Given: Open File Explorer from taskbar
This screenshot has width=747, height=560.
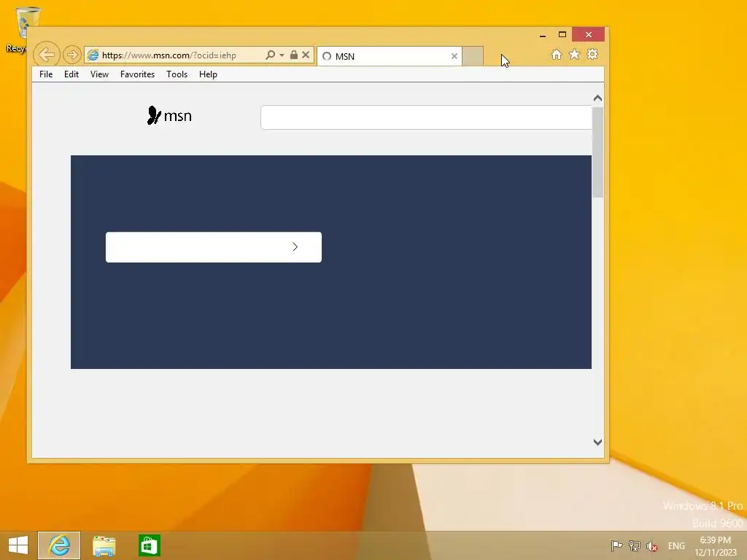Looking at the screenshot, I should pyautogui.click(x=104, y=545).
